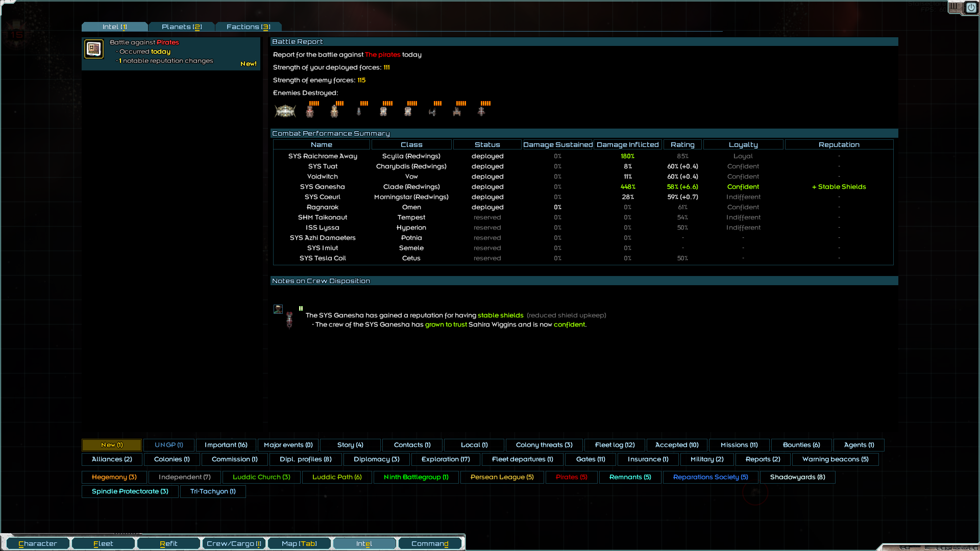The image size is (980, 551).
Task: Click the first destroyed enemy station icon
Action: point(285,110)
